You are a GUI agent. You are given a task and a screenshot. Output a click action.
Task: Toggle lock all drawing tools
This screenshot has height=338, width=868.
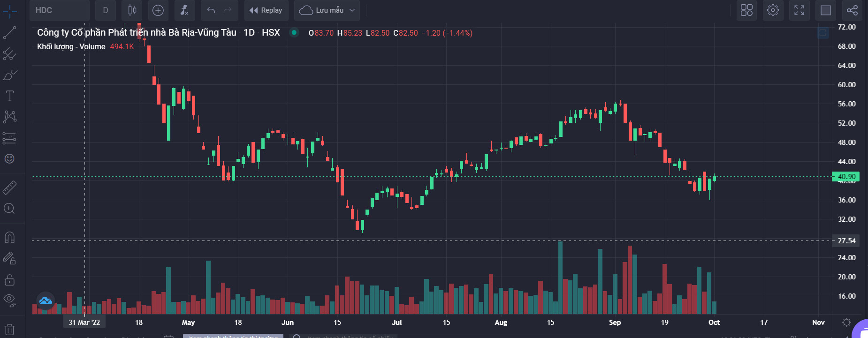coord(9,280)
